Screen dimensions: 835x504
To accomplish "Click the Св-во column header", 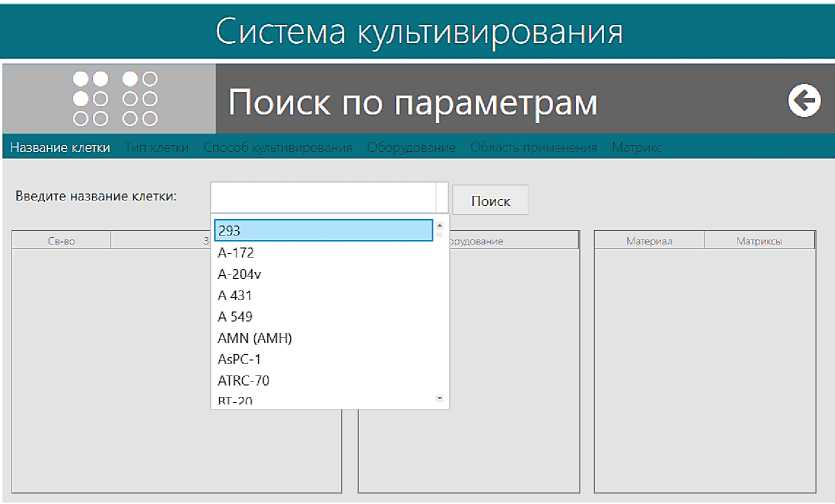I will click(61, 241).
